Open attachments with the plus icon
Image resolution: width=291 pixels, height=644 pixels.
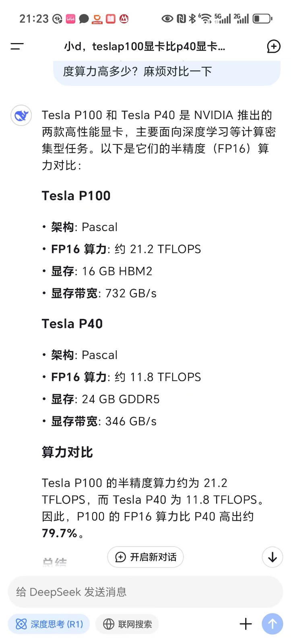pos(246,624)
